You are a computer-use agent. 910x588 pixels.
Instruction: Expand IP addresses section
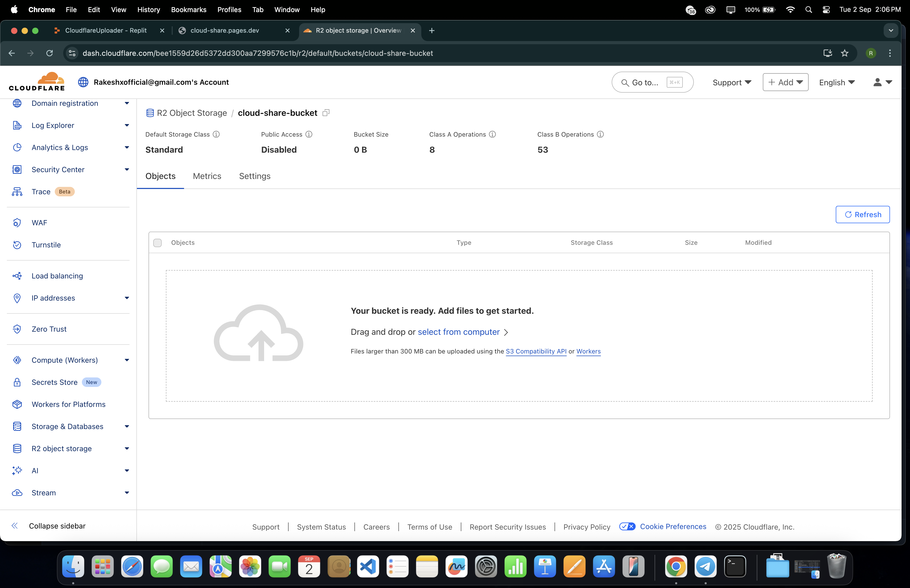click(127, 298)
